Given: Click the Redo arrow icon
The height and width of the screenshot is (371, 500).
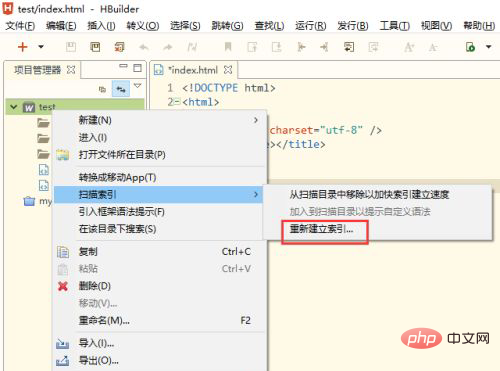Looking at the screenshot, I should click(x=168, y=47).
